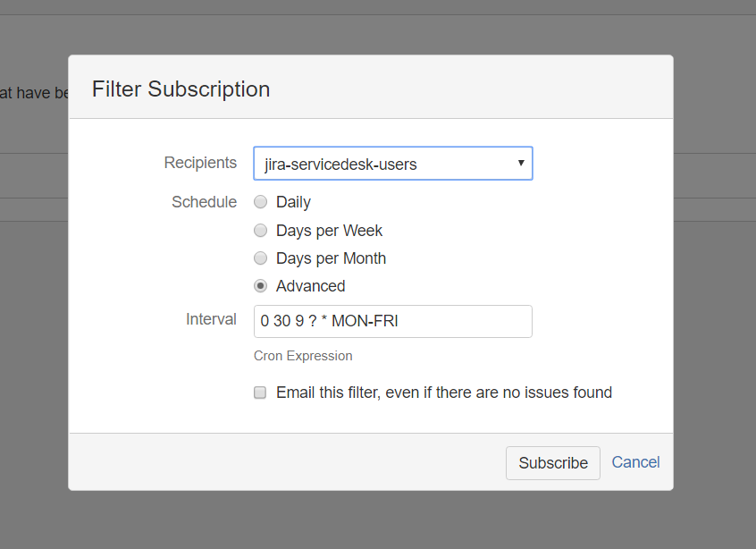The image size is (756, 549).
Task: Click the Filter Subscription dialog heading
Action: [181, 89]
